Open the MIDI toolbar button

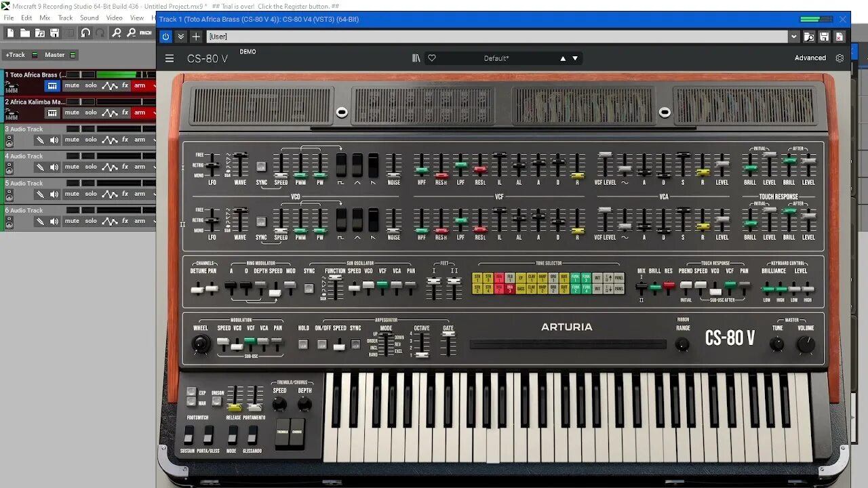pyautogui.click(x=146, y=33)
